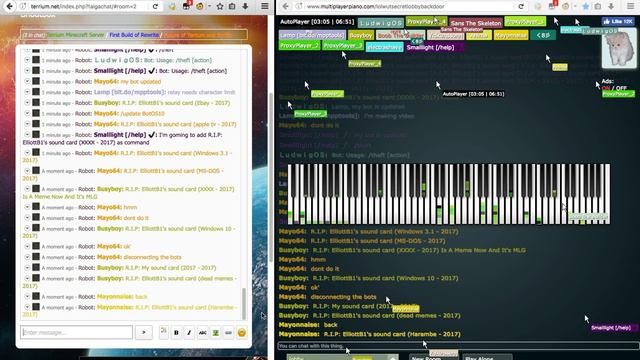Open the clipboard icon in left browser toolbar
This screenshot has height=360, width=640.
(x=232, y=7)
